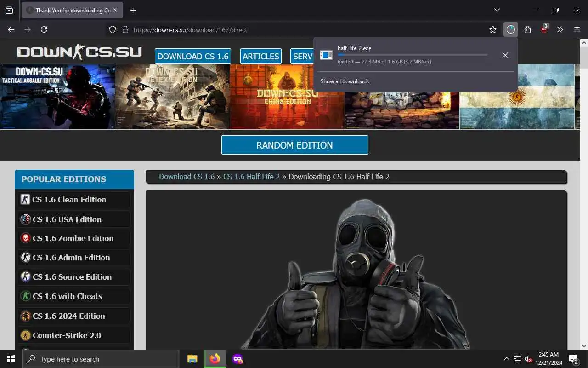Open a new tab with the plus icon
The image size is (588, 368).
(133, 10)
